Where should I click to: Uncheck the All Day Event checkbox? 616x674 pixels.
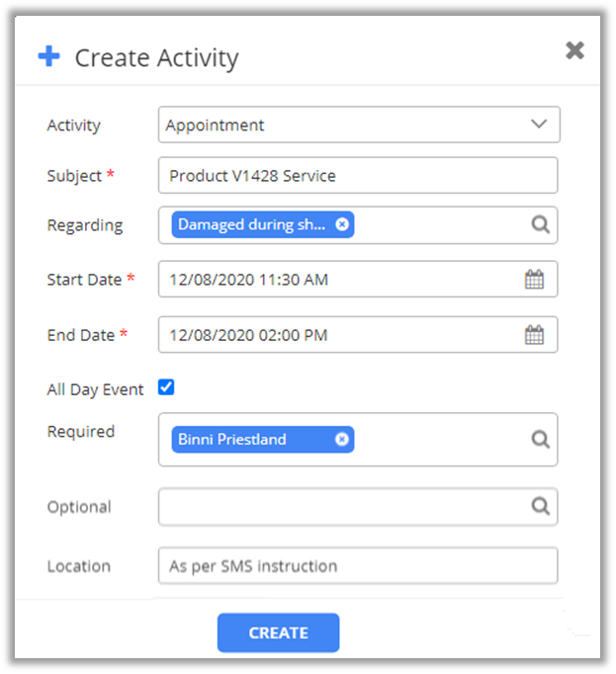(x=166, y=387)
